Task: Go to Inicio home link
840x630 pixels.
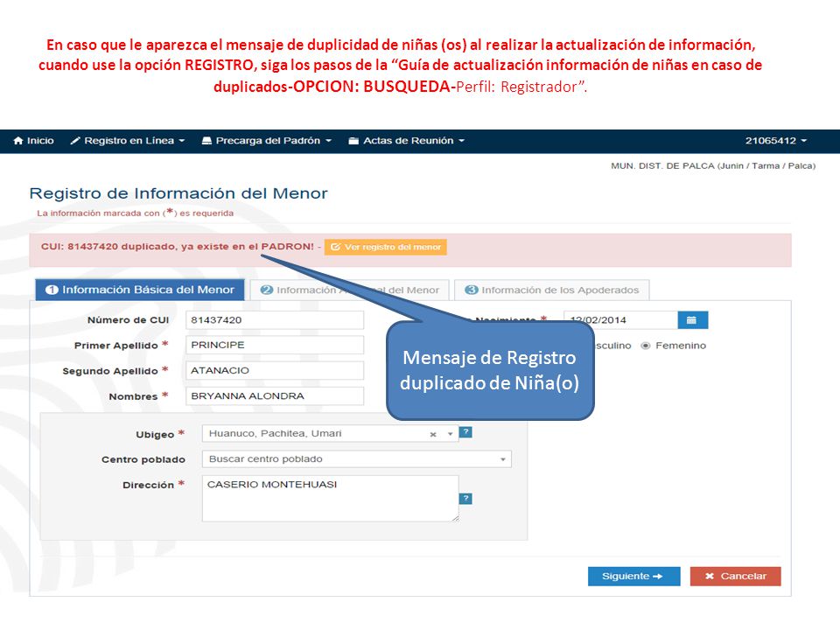Action: click(x=34, y=141)
